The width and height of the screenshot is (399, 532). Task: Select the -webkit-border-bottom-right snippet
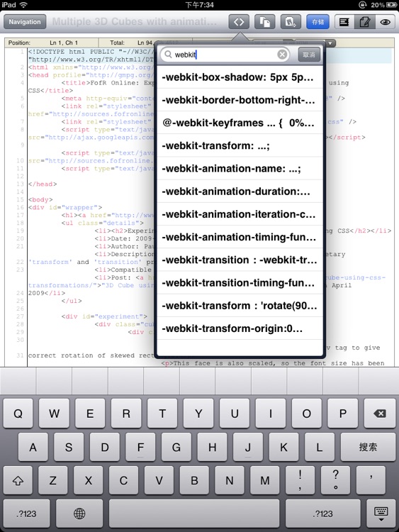240,100
